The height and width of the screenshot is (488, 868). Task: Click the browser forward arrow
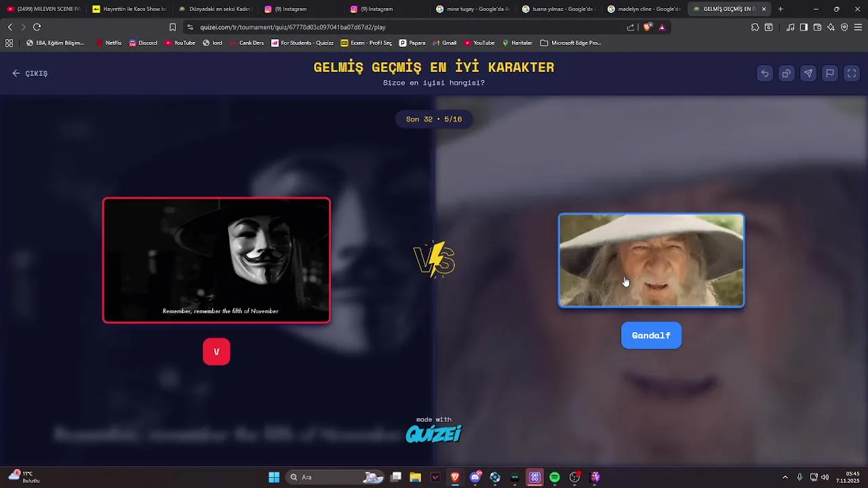(x=23, y=27)
